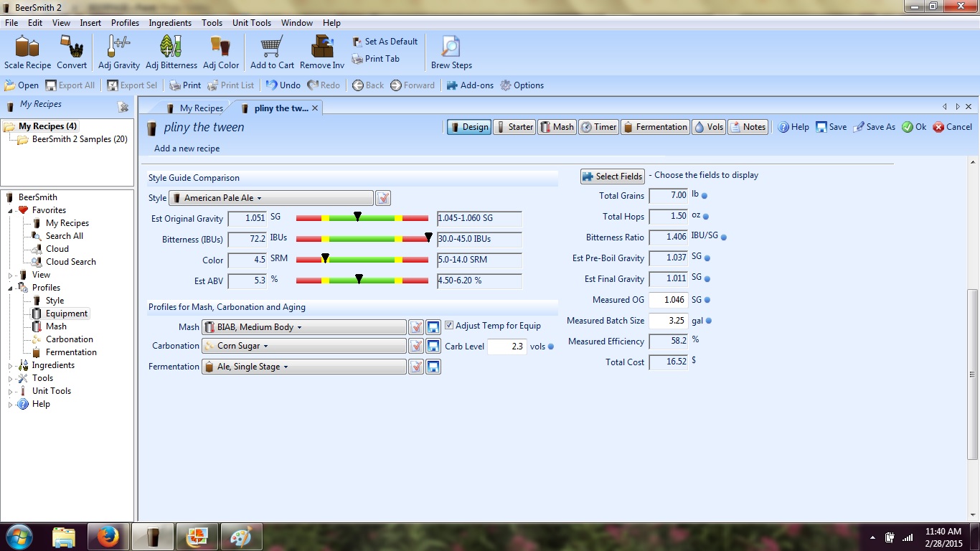The height and width of the screenshot is (551, 980).
Task: Click Ok to confirm the recipe
Action: (x=914, y=127)
